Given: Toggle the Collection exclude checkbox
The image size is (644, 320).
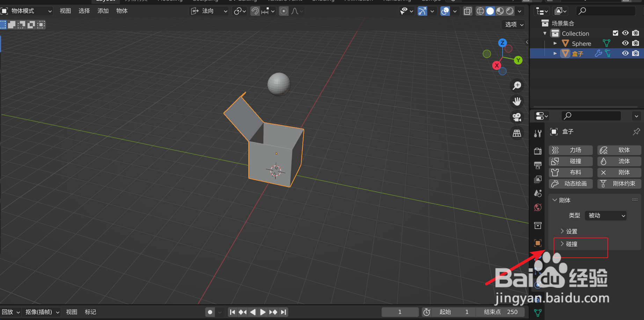Looking at the screenshot, I should 616,33.
